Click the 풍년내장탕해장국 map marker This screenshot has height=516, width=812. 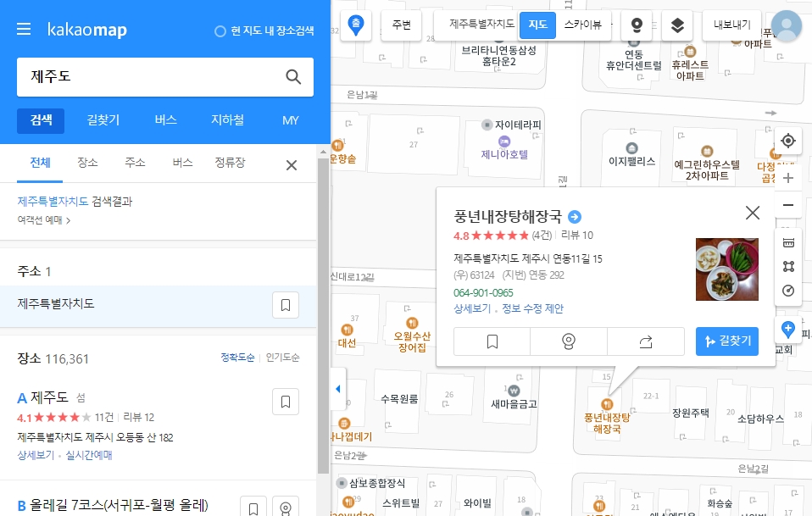pyautogui.click(x=607, y=405)
